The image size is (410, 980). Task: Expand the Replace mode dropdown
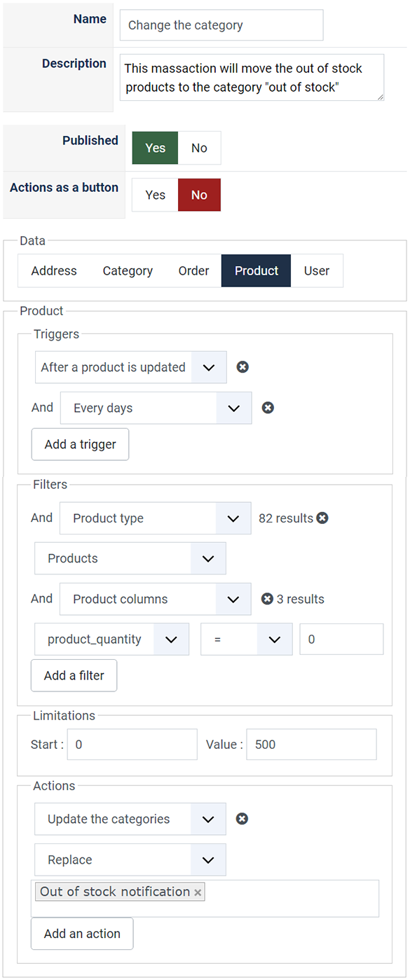click(131, 860)
